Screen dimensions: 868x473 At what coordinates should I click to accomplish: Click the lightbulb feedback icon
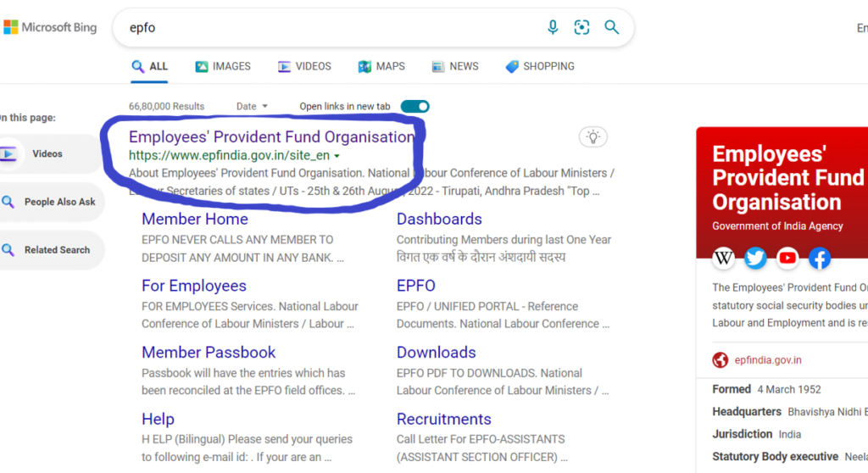(x=593, y=136)
